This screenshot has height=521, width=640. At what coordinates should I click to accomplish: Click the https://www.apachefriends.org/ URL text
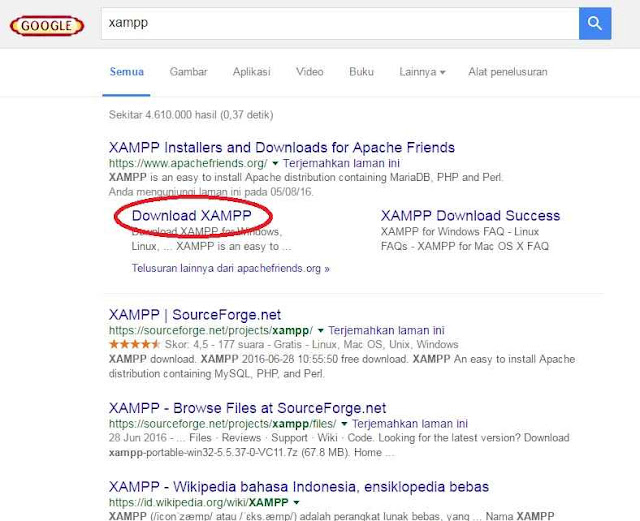(188, 163)
